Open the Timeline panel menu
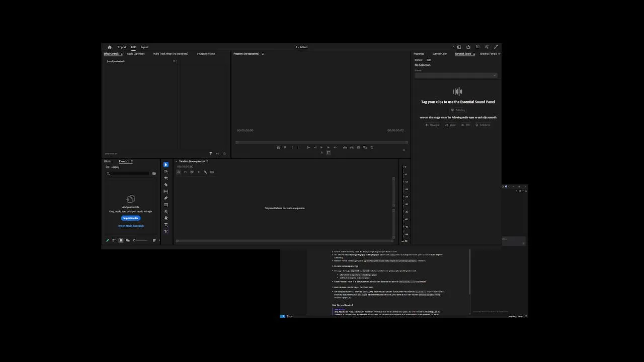The height and width of the screenshot is (362, 644). click(207, 161)
